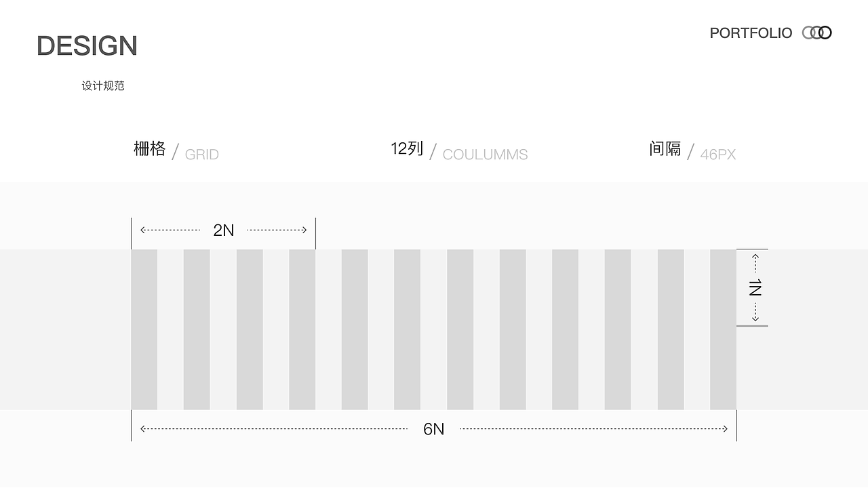Screen dimensions: 868x488
Task: Click the PORTFOLIO label
Action: pos(751,33)
